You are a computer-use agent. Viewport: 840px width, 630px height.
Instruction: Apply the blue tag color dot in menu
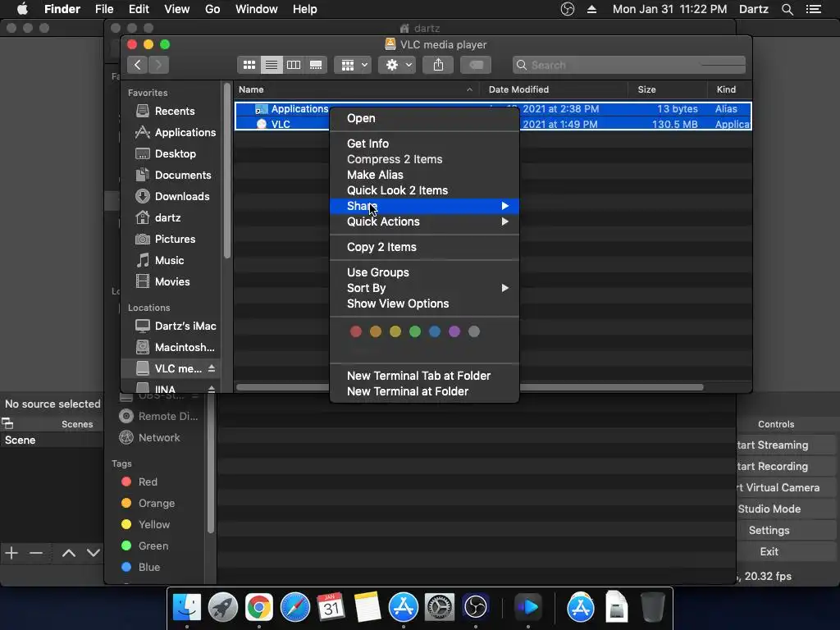click(x=435, y=331)
